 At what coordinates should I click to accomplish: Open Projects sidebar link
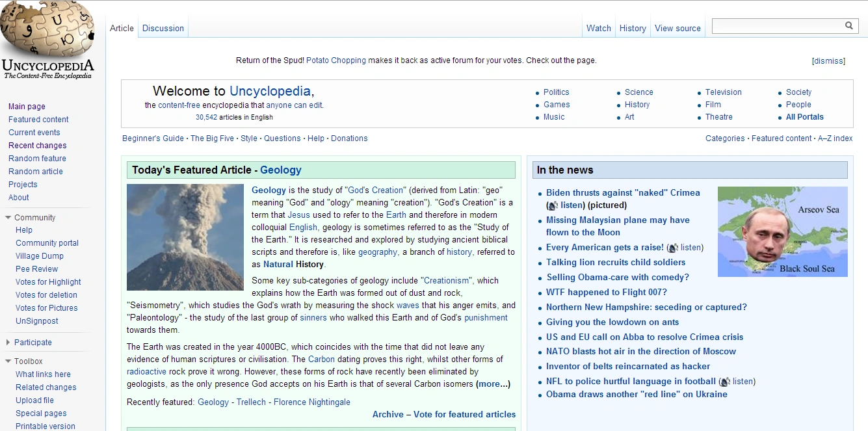pos(23,185)
